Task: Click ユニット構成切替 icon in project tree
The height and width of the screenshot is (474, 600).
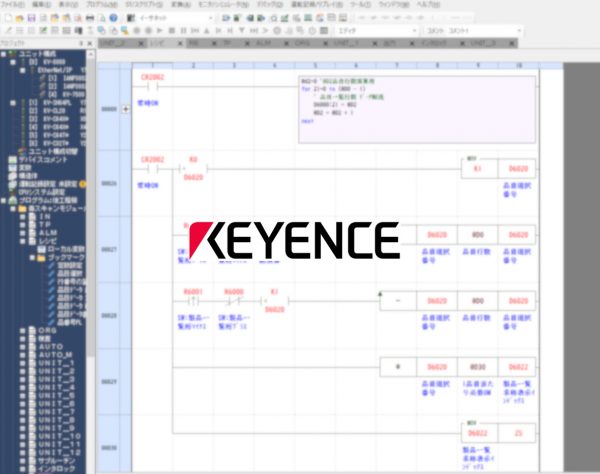Action: click(22, 151)
